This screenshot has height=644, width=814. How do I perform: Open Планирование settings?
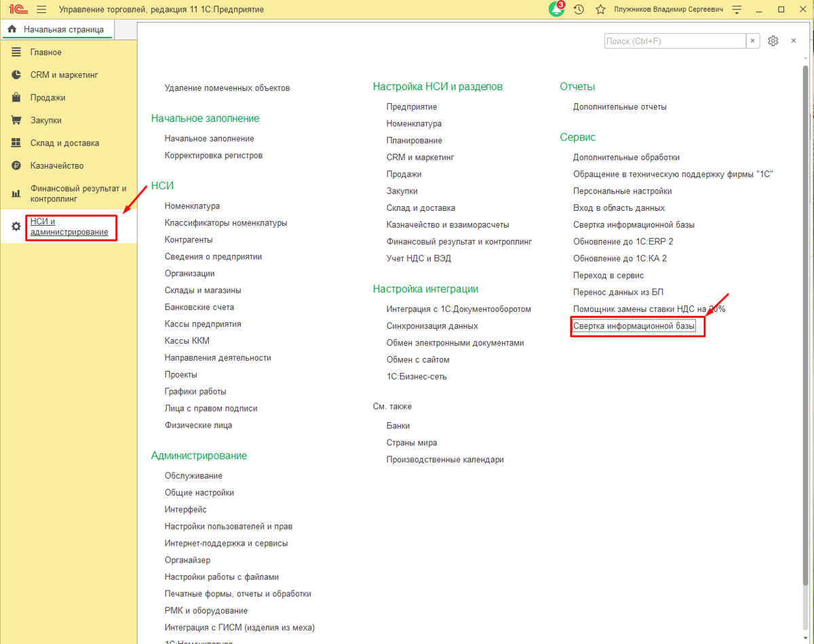[x=414, y=140]
